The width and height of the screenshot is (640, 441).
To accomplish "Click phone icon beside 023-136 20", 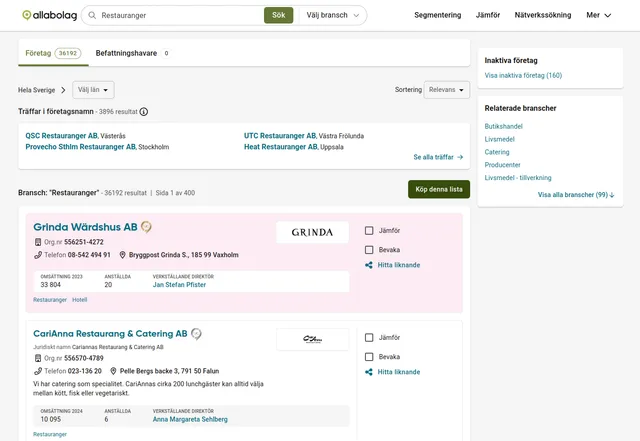I will (38, 371).
